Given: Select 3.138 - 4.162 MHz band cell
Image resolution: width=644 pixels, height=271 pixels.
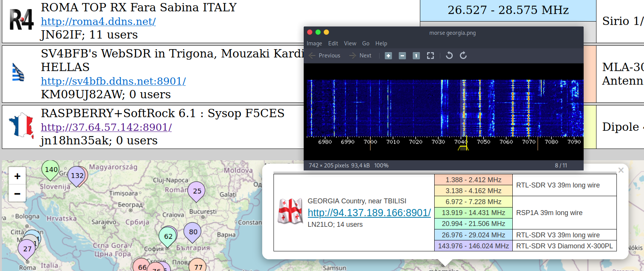Looking at the screenshot, I should click(473, 191).
